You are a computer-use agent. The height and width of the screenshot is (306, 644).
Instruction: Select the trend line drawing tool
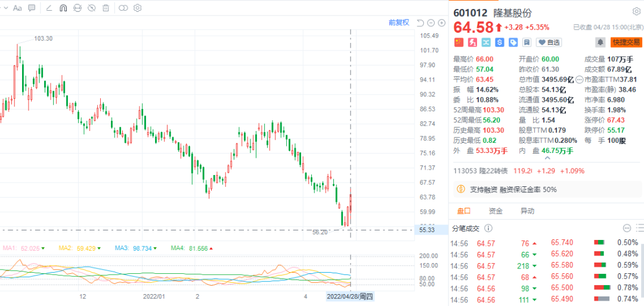click(49, 8)
